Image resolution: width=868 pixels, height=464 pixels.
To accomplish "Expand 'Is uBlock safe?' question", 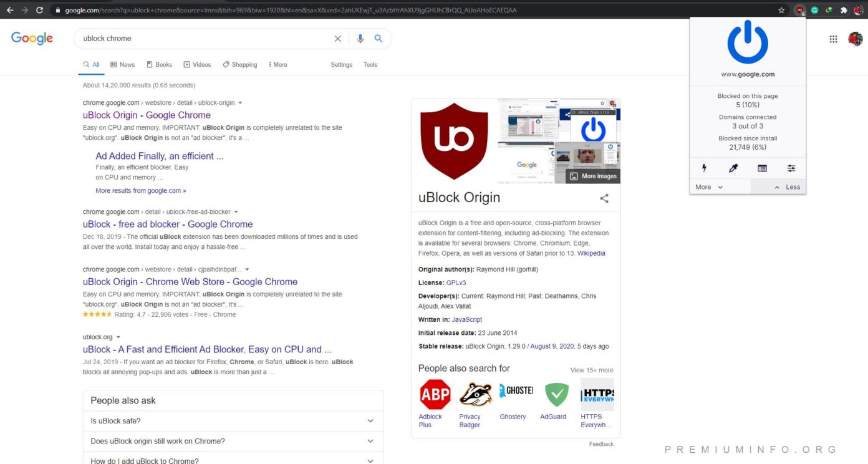I will coord(233,421).
